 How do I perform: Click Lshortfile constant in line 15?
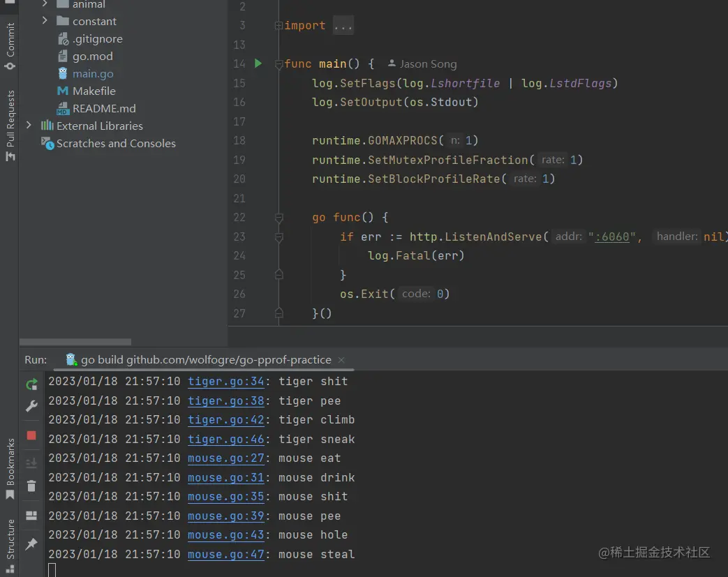(466, 83)
